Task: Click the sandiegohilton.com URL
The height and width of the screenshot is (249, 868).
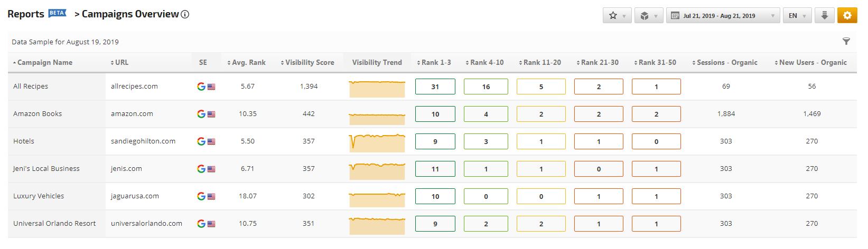Action: point(143,141)
